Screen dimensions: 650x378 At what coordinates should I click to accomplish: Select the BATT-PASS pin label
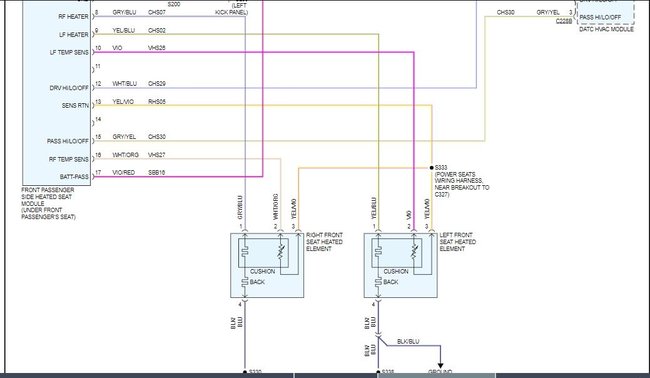point(74,177)
